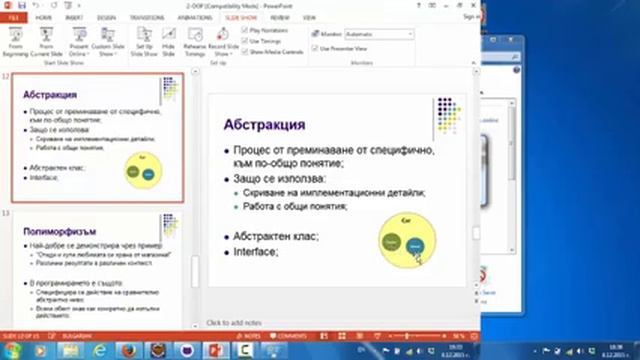Screen dimensions: 640x360
Task: Click the Windows Media Player taskbar icon
Action: coord(40,351)
